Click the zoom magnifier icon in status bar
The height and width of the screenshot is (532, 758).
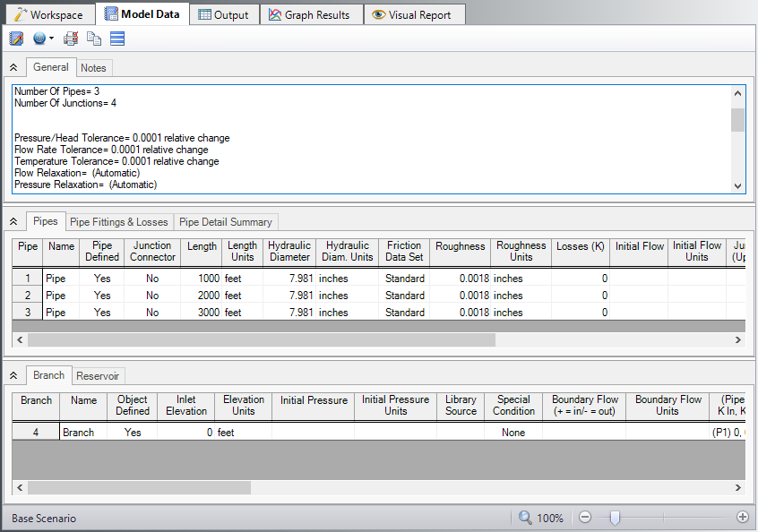click(525, 518)
